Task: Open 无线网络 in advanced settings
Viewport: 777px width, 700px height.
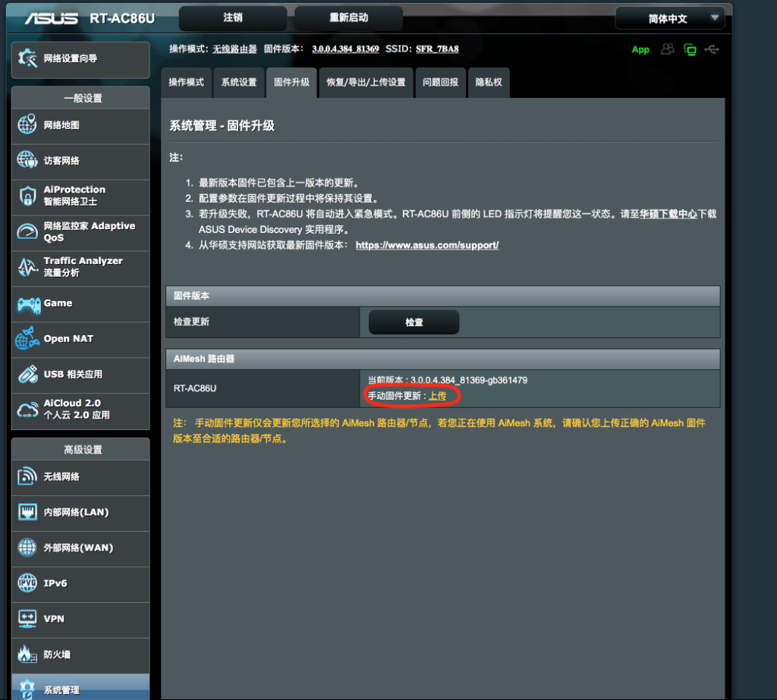Action: click(80, 477)
